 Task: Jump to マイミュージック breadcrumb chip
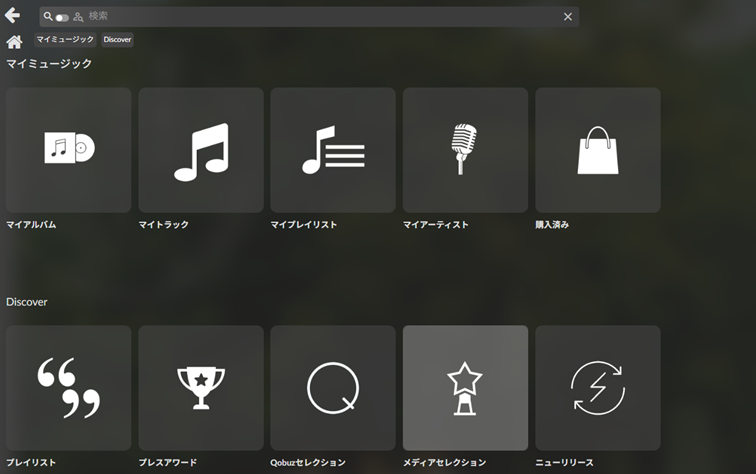pos(65,40)
